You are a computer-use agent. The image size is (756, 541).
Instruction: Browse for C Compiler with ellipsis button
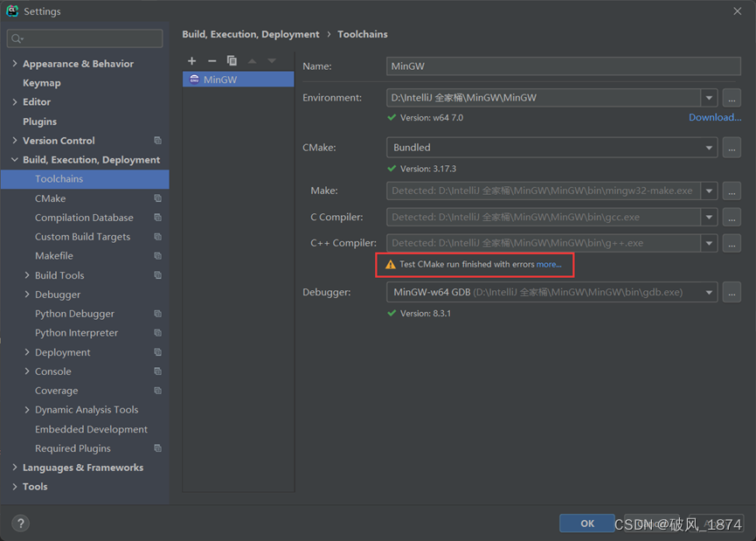click(732, 217)
